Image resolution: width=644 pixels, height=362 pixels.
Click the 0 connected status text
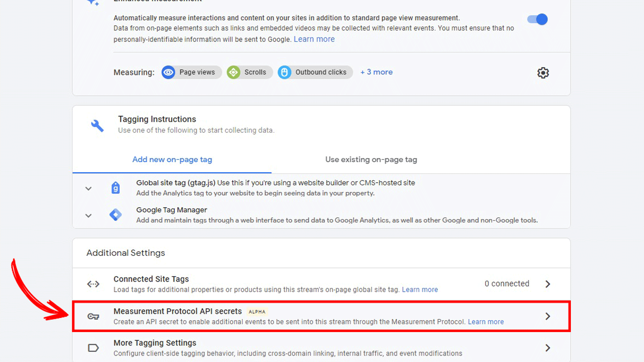(507, 284)
